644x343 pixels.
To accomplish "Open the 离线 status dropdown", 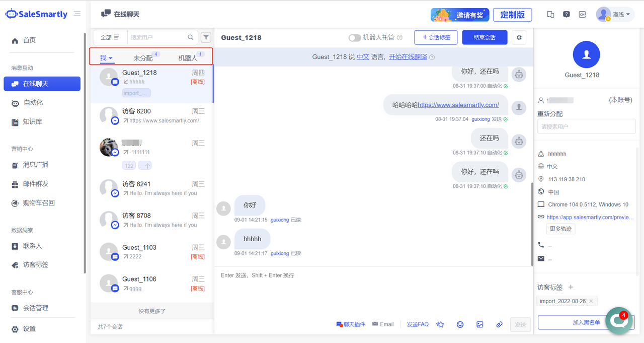I will coord(615,15).
